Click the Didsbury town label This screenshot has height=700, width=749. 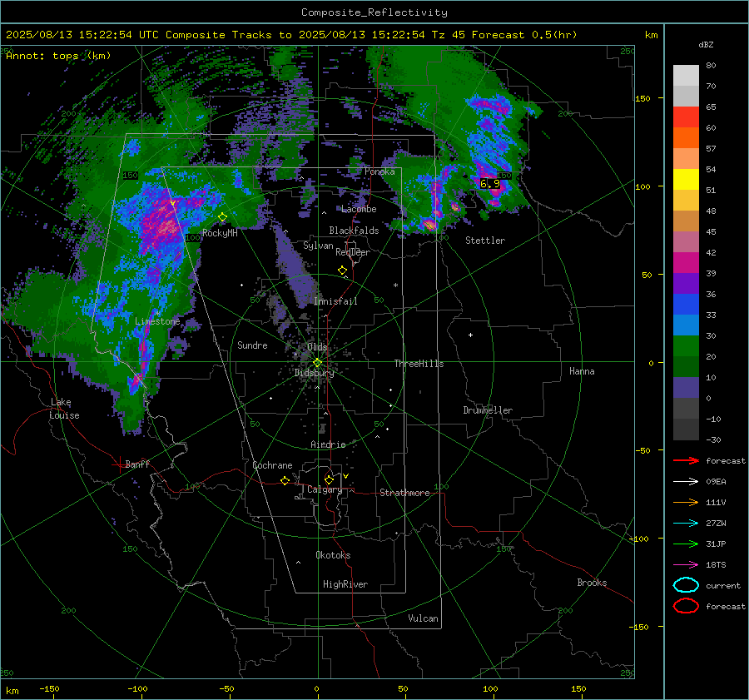(314, 373)
